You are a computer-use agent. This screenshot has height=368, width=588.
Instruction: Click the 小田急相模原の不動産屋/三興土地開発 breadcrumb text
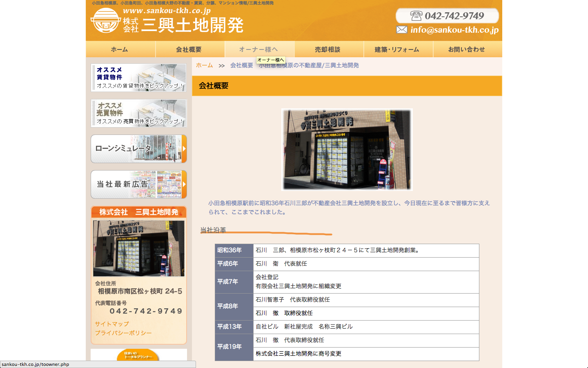(x=309, y=65)
